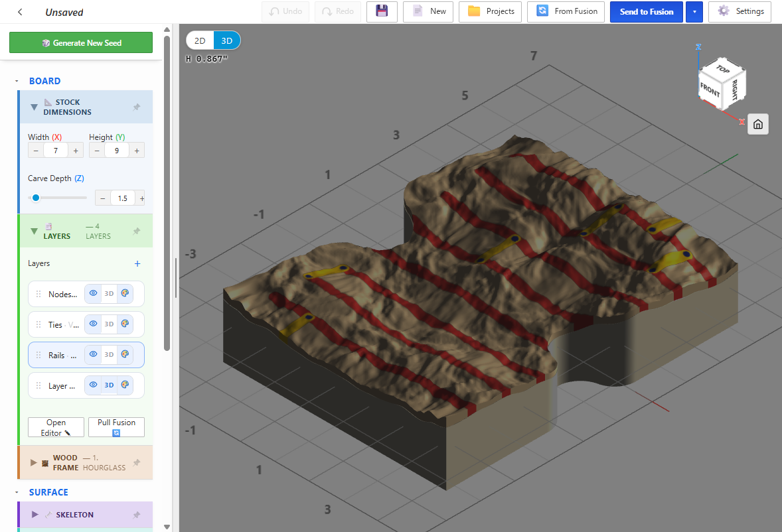Open the Projects menu
The width and height of the screenshot is (782, 532).
[x=491, y=11]
